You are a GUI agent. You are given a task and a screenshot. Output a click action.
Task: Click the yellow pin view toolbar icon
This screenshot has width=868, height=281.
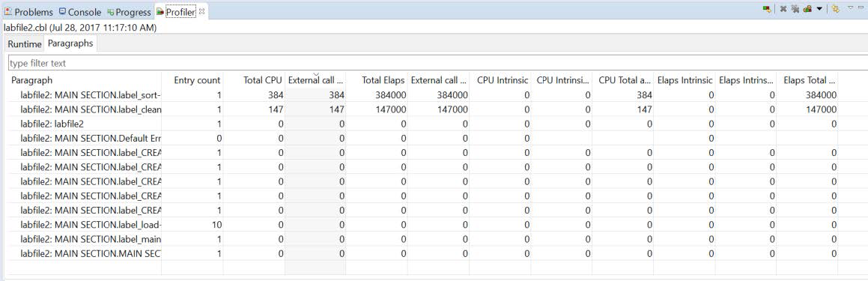[835, 9]
